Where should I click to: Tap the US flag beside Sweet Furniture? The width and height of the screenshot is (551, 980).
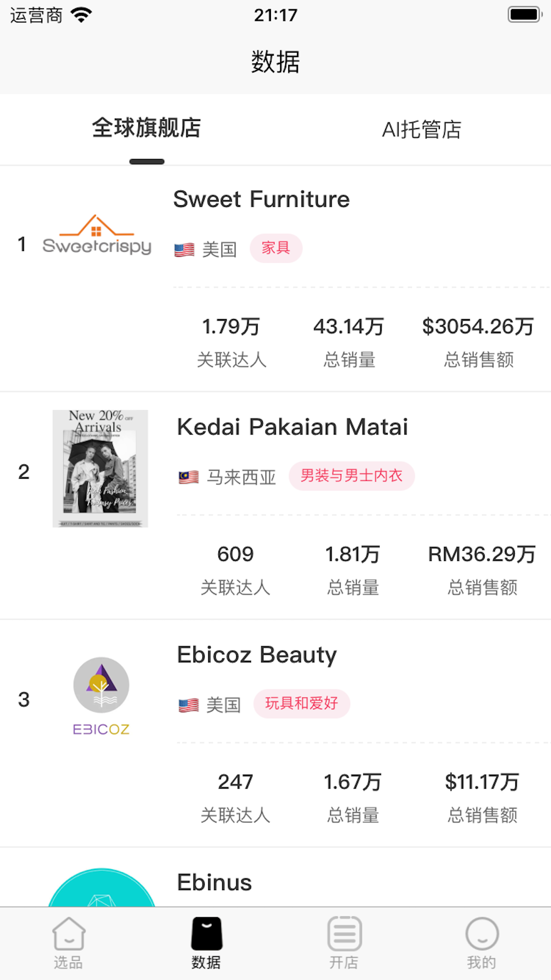tap(184, 250)
